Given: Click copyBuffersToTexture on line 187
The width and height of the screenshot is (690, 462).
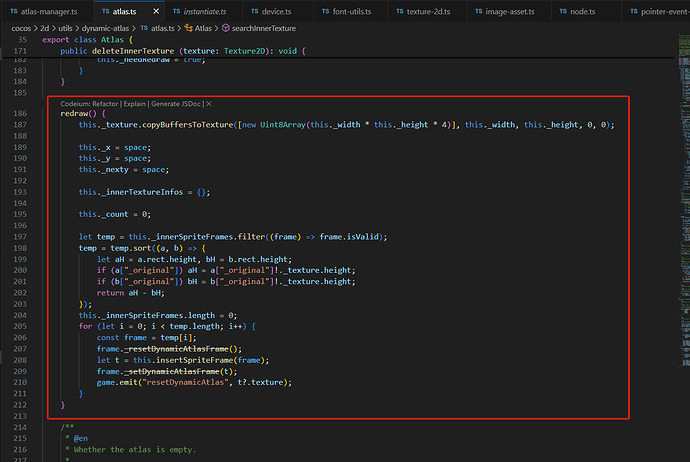Looking at the screenshot, I should click(x=187, y=125).
